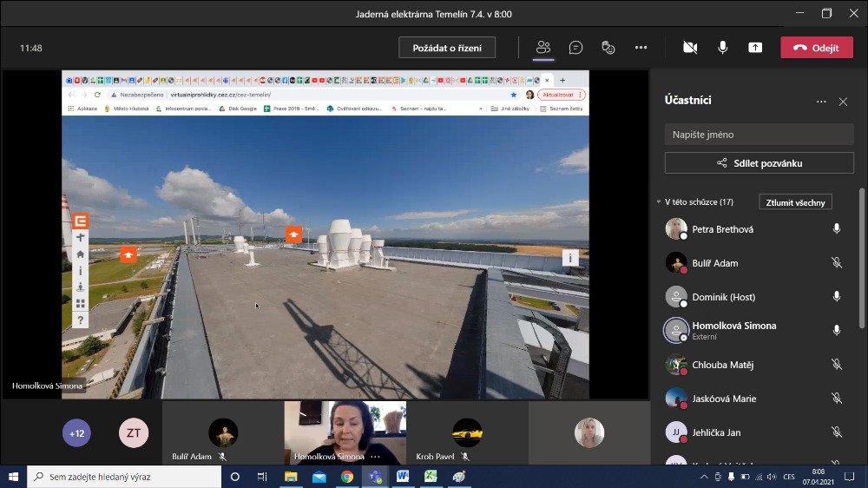The height and width of the screenshot is (488, 868).
Task: Open options for Homolková Simona video tile
Action: tap(376, 457)
